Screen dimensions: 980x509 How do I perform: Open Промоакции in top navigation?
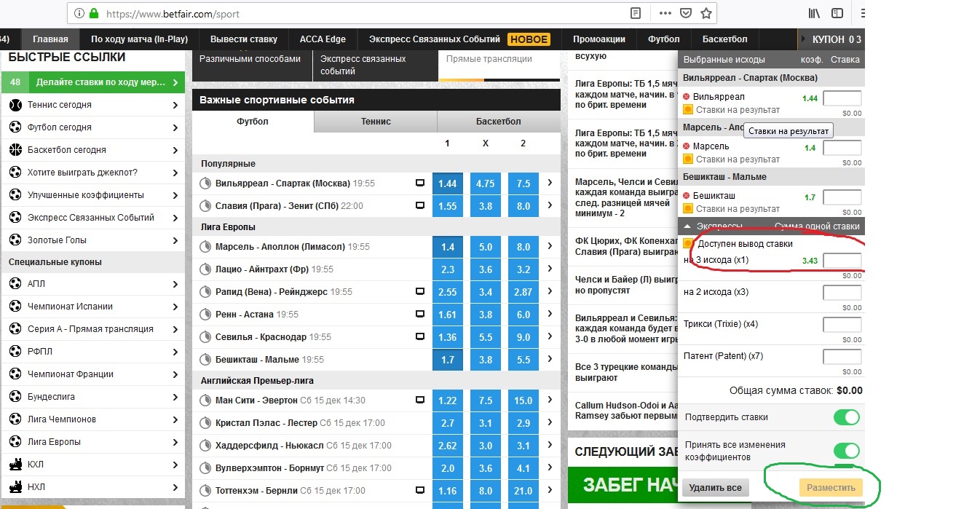599,39
